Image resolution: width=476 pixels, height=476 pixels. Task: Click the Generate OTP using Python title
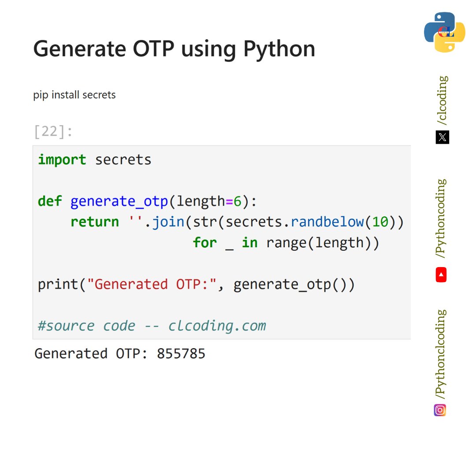click(x=175, y=48)
